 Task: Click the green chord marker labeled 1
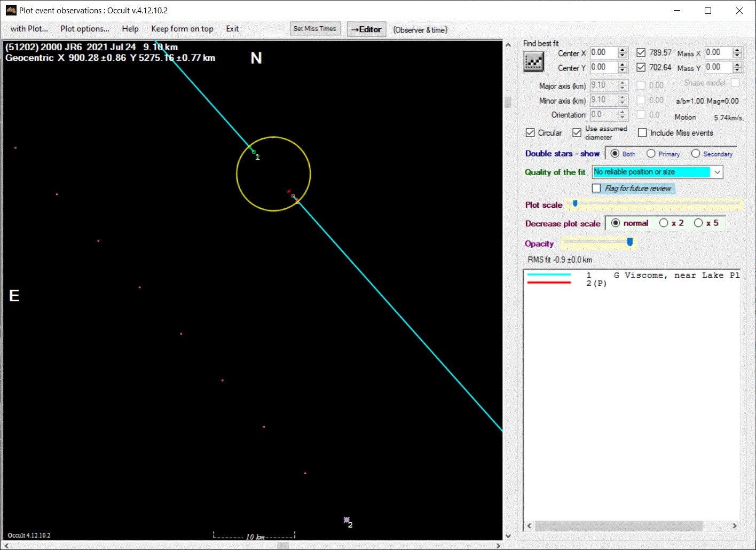[x=254, y=153]
